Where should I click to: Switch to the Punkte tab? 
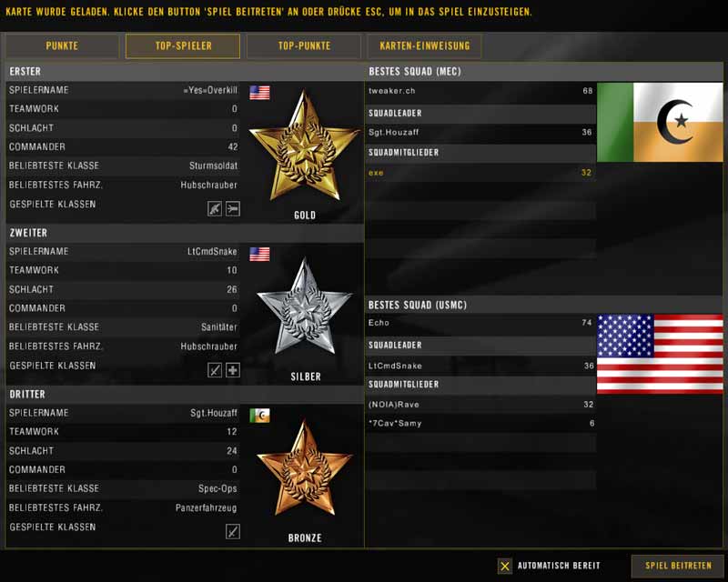[62, 45]
